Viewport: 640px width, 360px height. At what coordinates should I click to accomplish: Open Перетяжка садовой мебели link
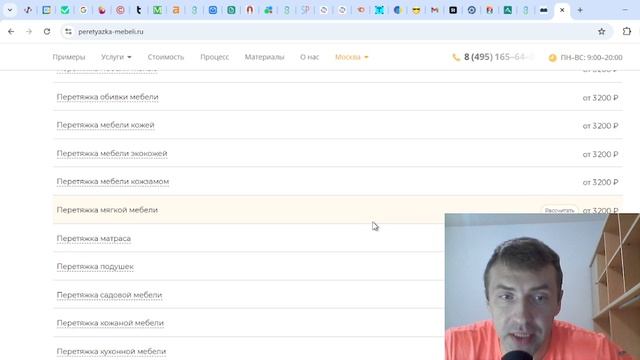[109, 295]
